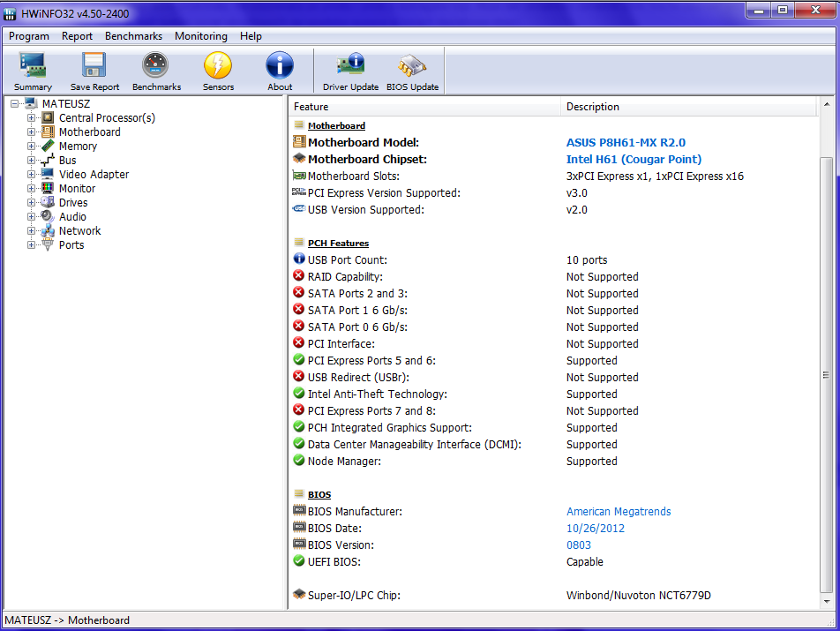Open the Report menu

[77, 36]
